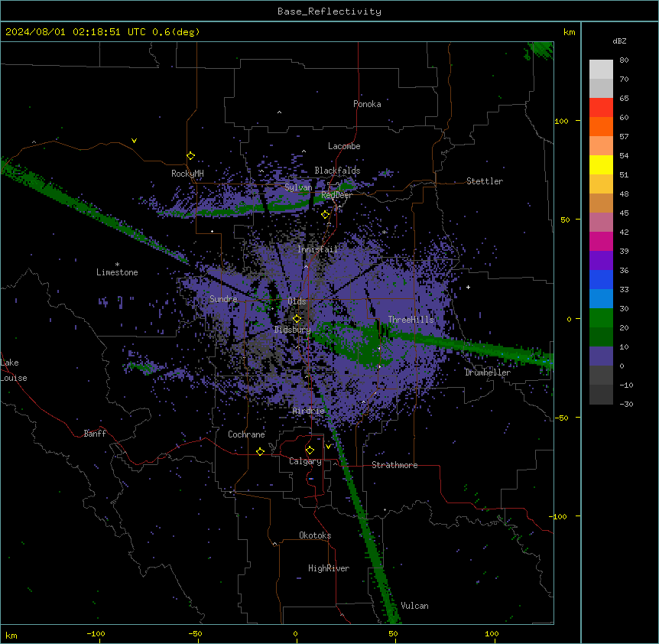Select the bright yellow 51-54 dBZ swatch
The width and height of the screenshot is (659, 644).
click(x=601, y=164)
